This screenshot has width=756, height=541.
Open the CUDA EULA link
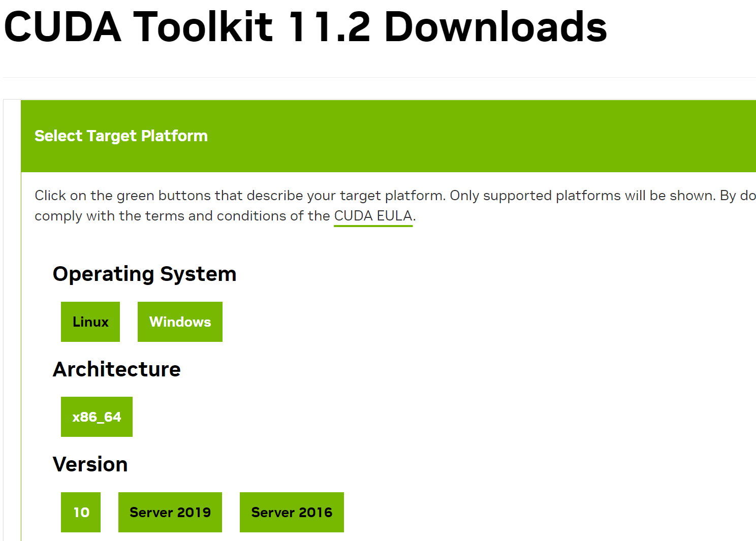(x=373, y=216)
